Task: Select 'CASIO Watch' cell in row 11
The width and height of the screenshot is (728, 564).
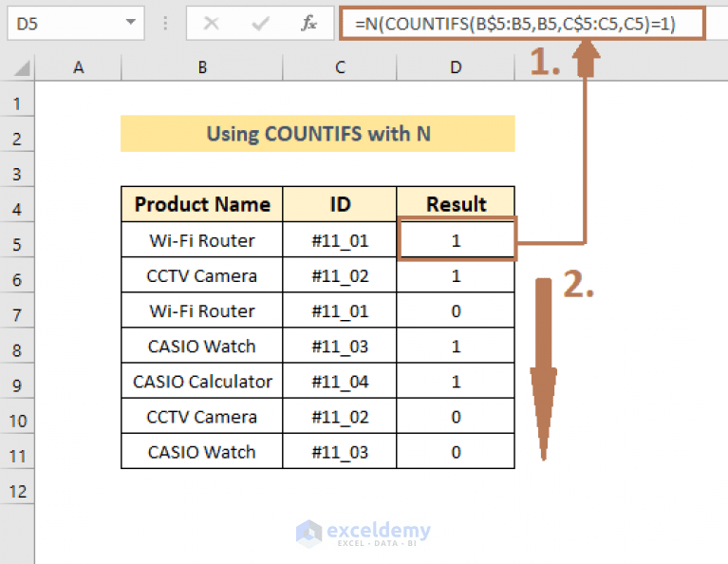Action: [x=202, y=452]
